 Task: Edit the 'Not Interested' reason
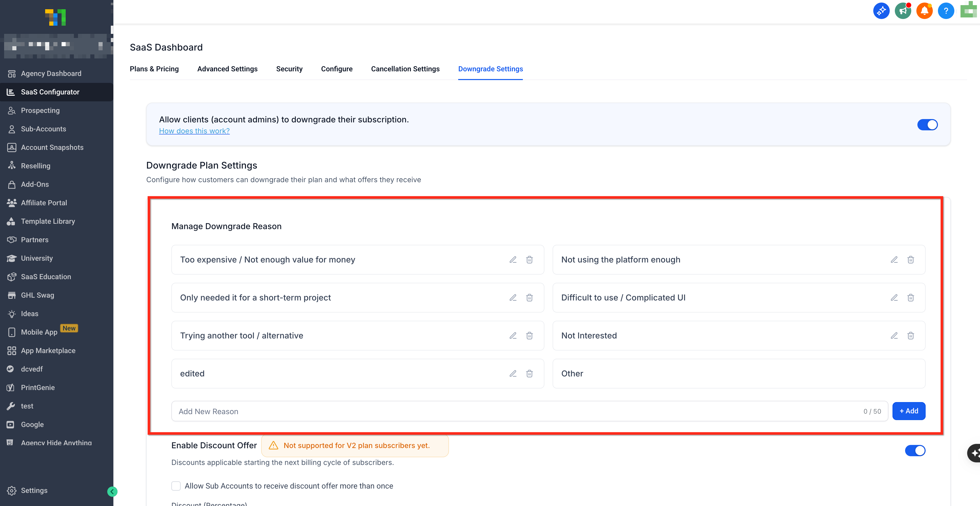(x=894, y=336)
